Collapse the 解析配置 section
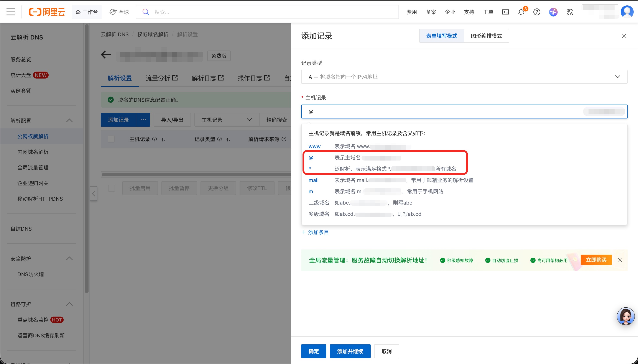This screenshot has height=364, width=638. point(69,121)
